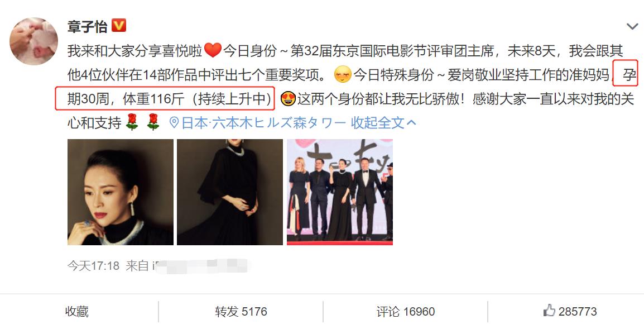644x324 pixels.
Task: Open 评论 16960 comments
Action: [405, 311]
